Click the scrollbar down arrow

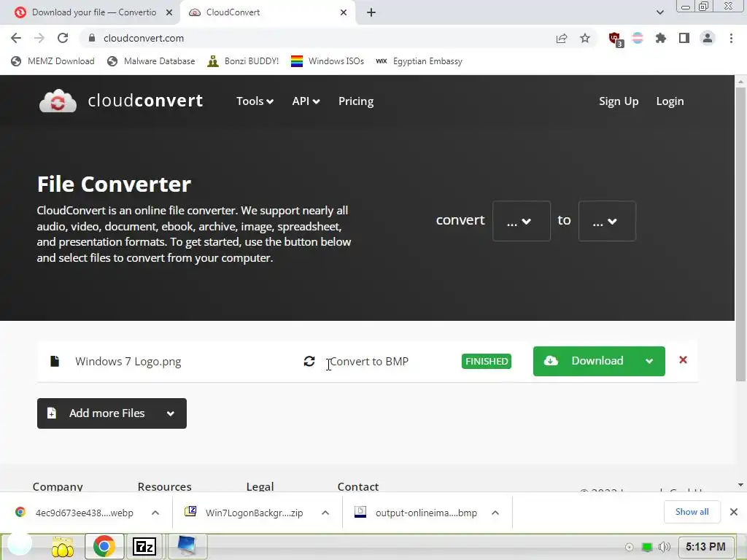(740, 485)
